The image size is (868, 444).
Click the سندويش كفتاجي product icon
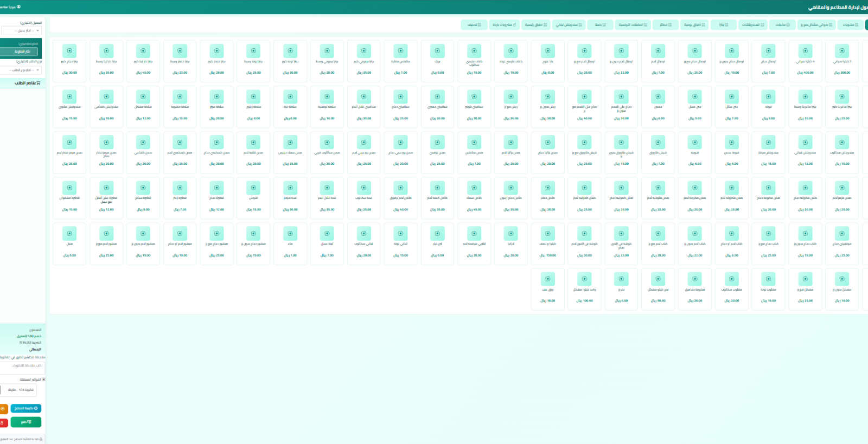106,96
